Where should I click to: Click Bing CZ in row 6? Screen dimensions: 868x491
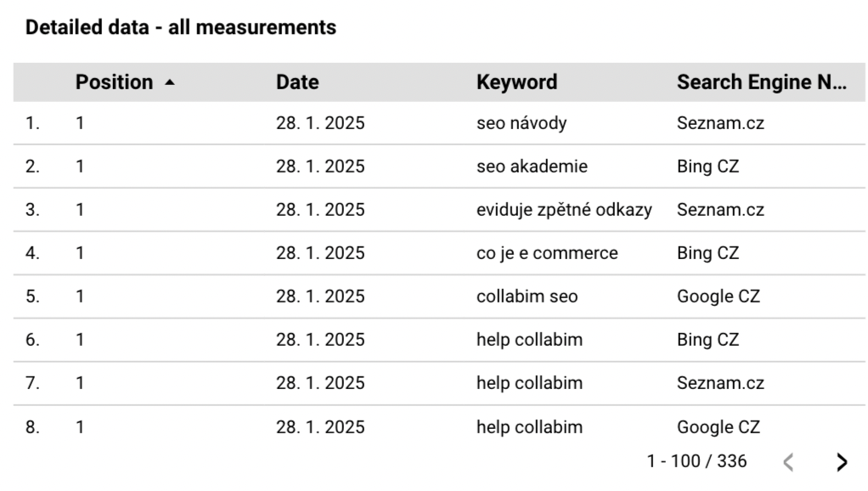click(707, 339)
